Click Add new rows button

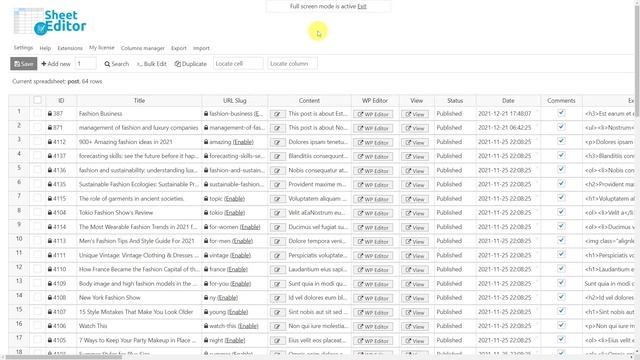[x=56, y=64]
